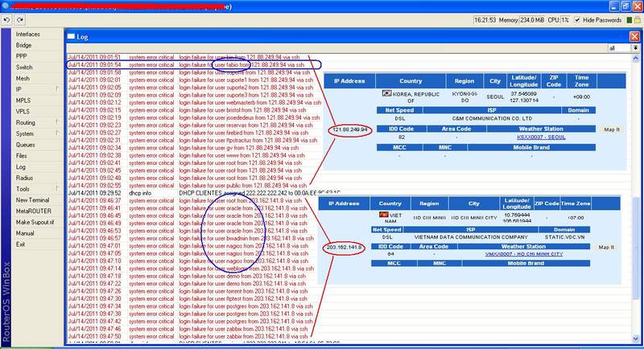Open the VPLS menu item
Viewport: 644px width, 349px height.
pyautogui.click(x=23, y=112)
